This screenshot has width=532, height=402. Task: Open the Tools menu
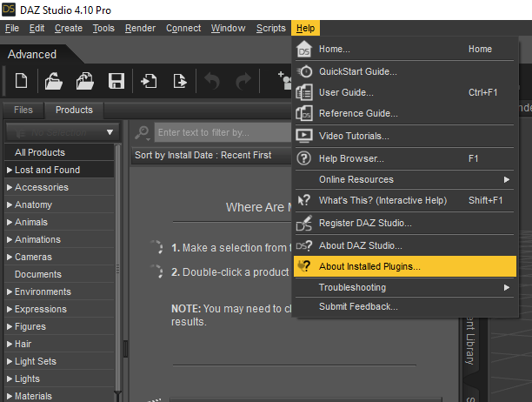click(x=103, y=28)
